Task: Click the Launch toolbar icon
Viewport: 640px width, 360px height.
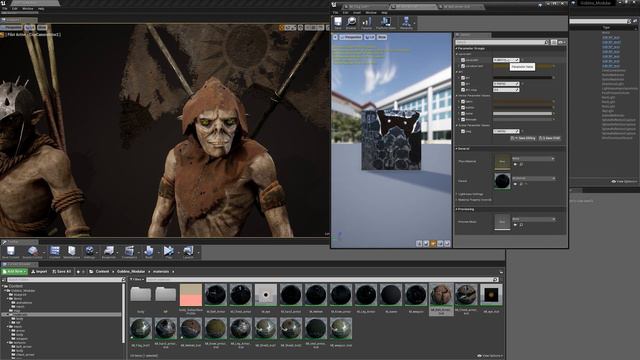Action: click(188, 252)
